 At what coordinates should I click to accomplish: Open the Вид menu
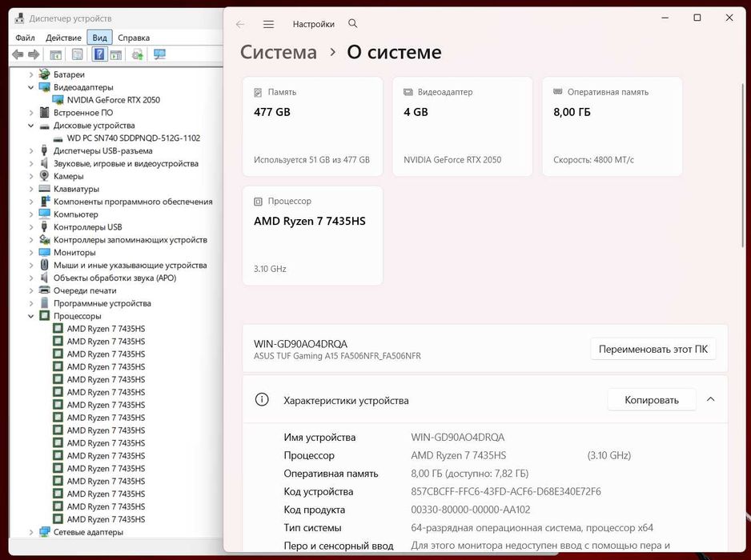pos(99,38)
